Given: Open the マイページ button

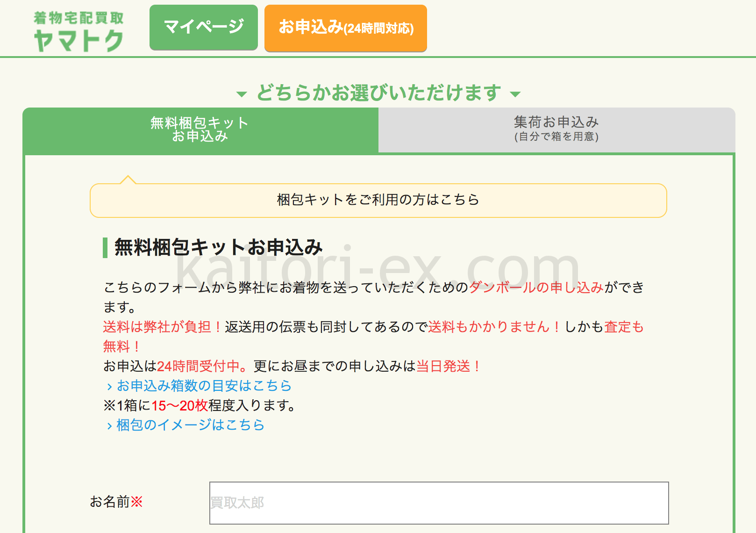Looking at the screenshot, I should pyautogui.click(x=204, y=27).
